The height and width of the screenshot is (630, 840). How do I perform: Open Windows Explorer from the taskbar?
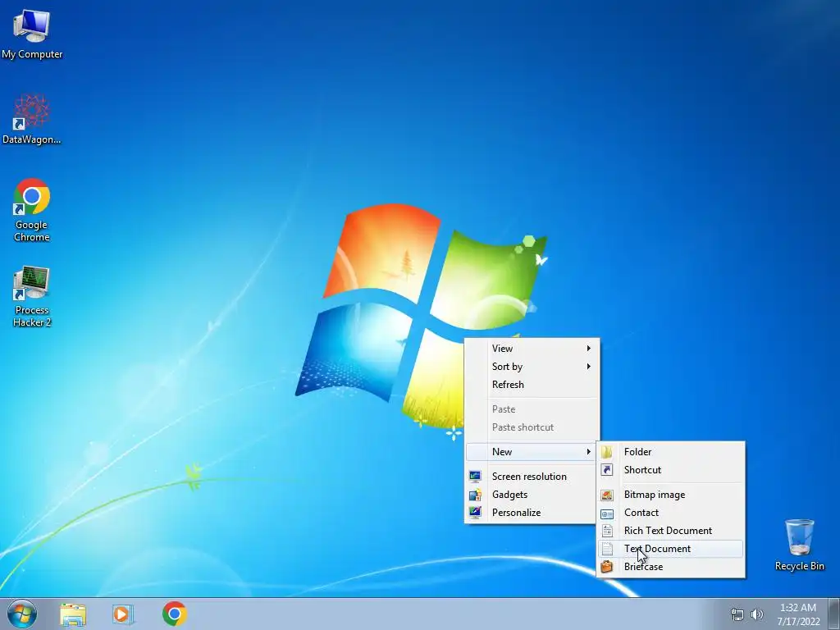click(73, 614)
